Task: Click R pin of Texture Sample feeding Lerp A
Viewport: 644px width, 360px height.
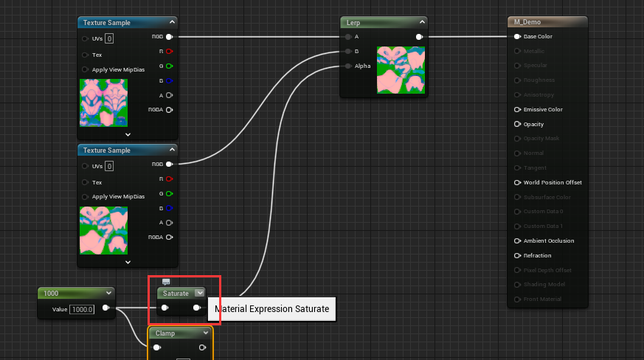Action: (169, 52)
